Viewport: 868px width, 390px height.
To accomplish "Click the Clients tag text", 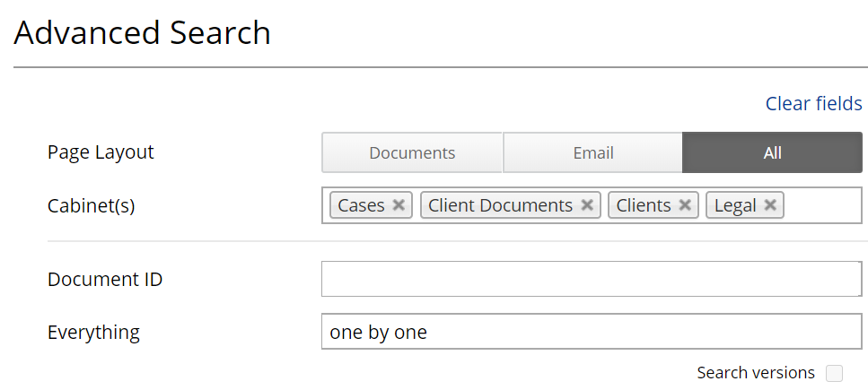I will click(644, 205).
